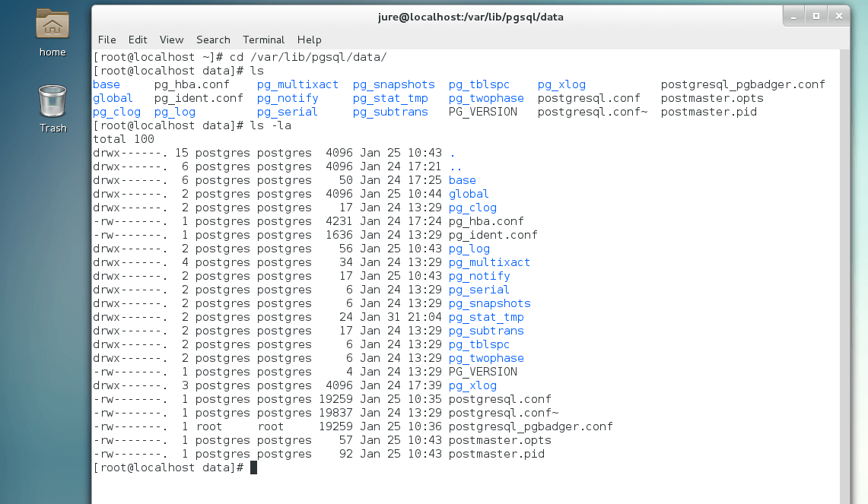
Task: Click the window title bar text
Action: 470,16
